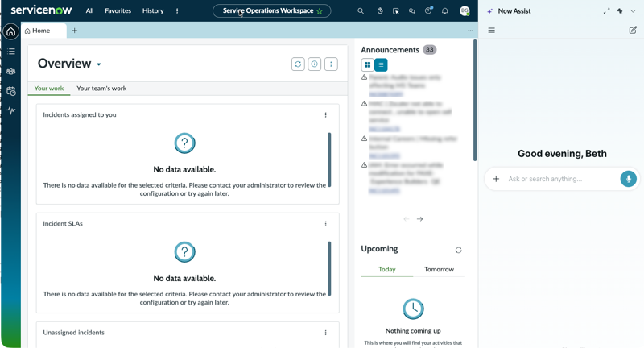Add a new workspace tab
This screenshot has width=644, height=348.
pos(74,31)
